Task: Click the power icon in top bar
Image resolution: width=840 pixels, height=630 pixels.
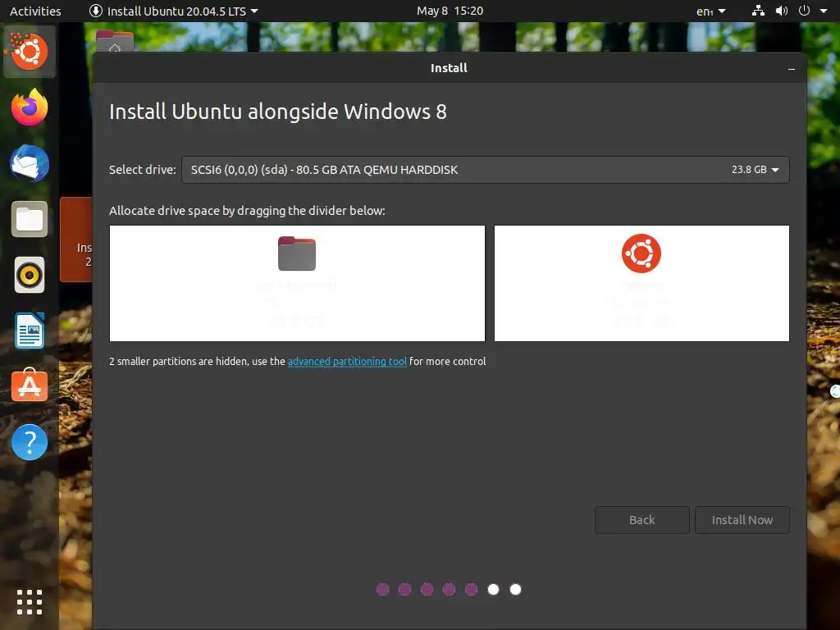Action: tap(804, 11)
